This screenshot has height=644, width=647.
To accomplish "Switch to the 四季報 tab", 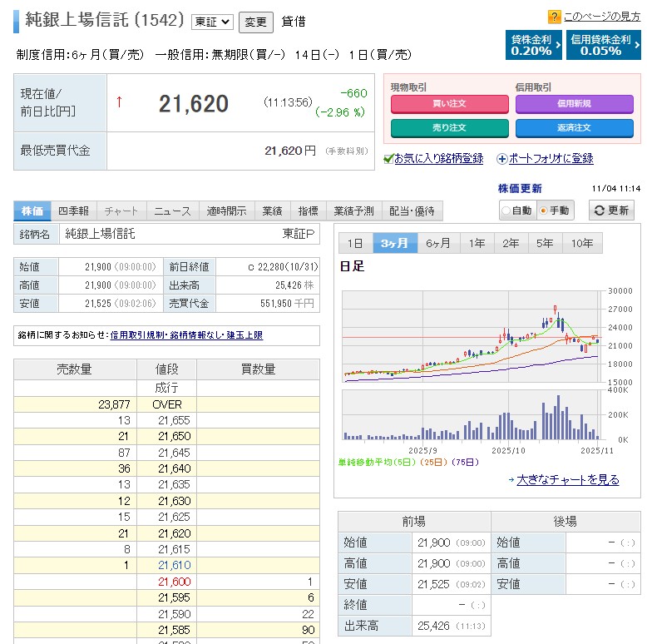I will click(74, 211).
